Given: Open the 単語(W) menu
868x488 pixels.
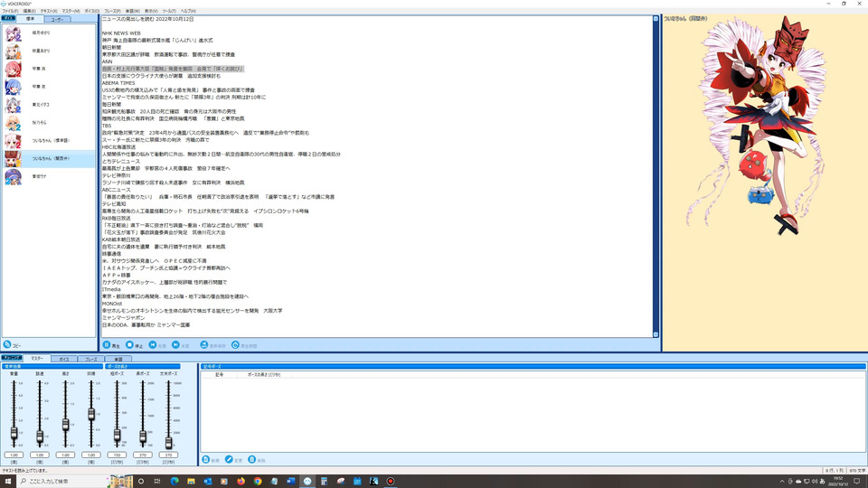Looking at the screenshot, I should click(133, 11).
